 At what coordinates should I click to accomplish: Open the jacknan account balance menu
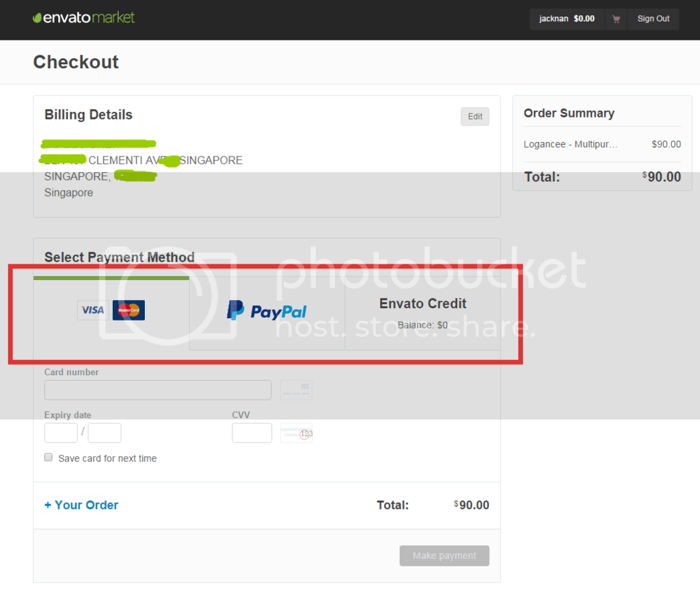tap(566, 19)
